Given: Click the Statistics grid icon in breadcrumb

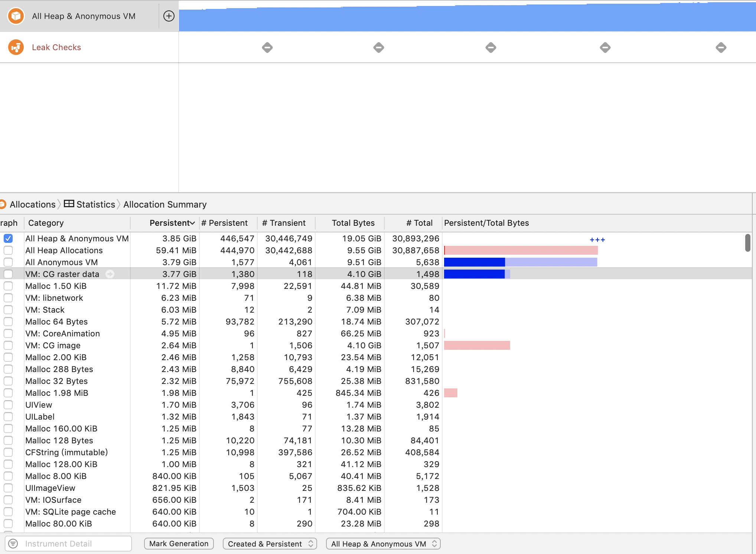Looking at the screenshot, I should tap(69, 204).
